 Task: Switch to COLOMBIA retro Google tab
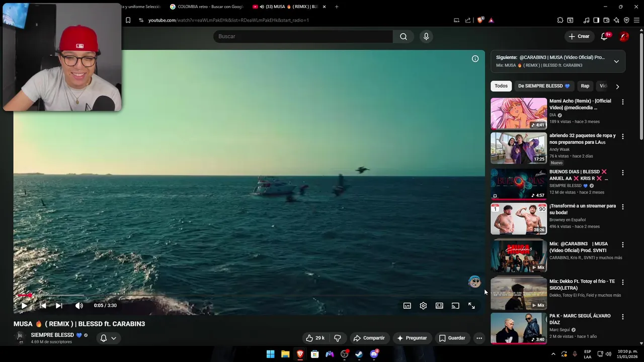[206, 7]
